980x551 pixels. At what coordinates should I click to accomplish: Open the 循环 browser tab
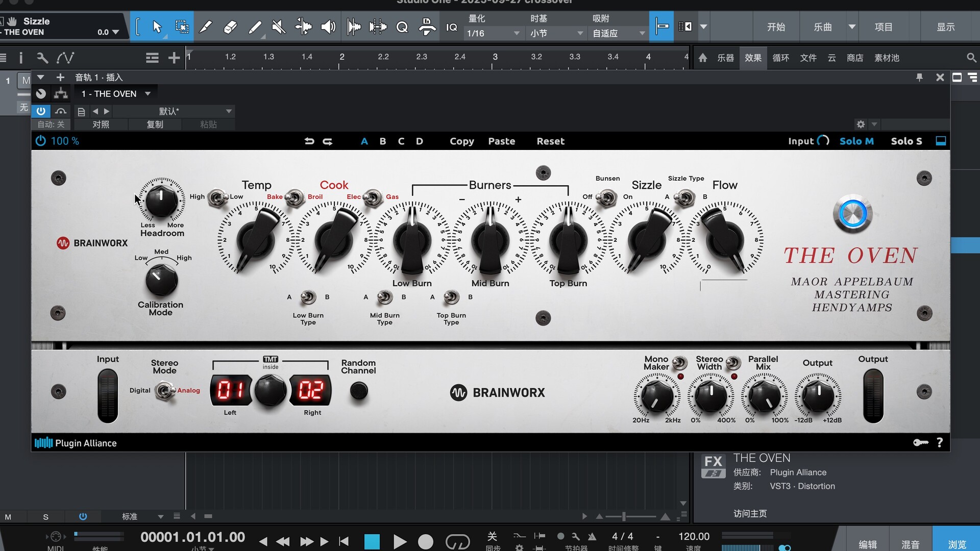pos(780,58)
